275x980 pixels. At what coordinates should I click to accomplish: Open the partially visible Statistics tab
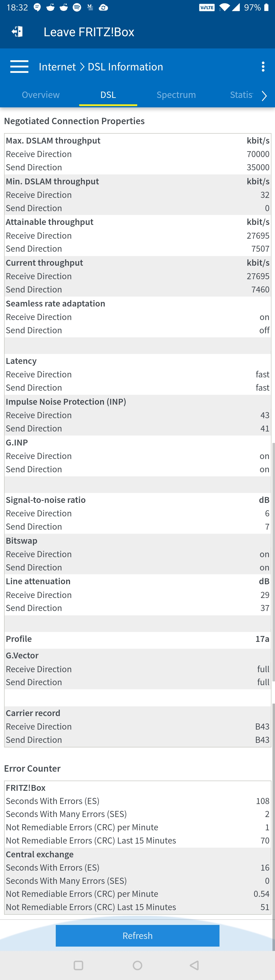point(241,95)
